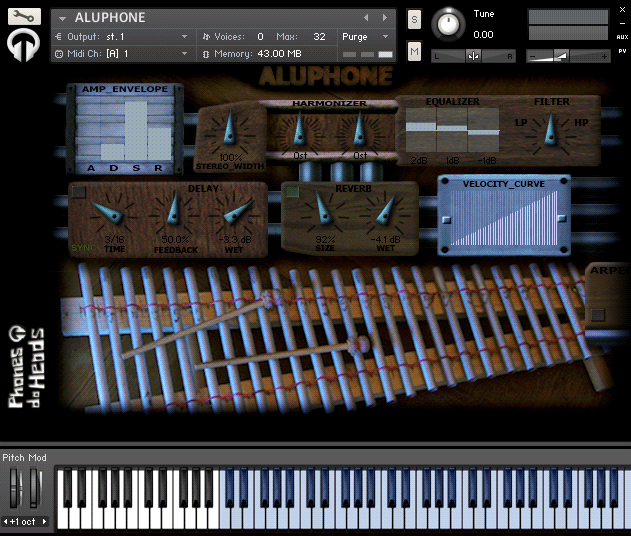Image resolution: width=631 pixels, height=536 pixels.
Task: Click the LP/HP Filter knob
Action: 551,132
